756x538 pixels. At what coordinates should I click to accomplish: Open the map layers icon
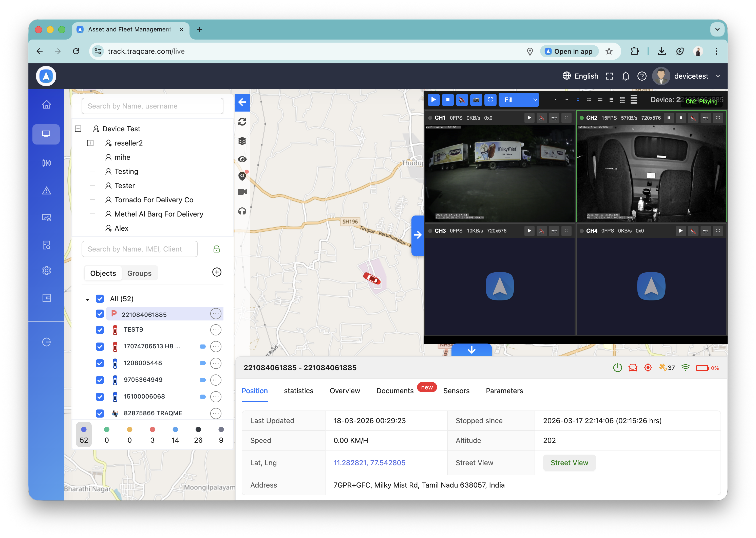point(242,141)
